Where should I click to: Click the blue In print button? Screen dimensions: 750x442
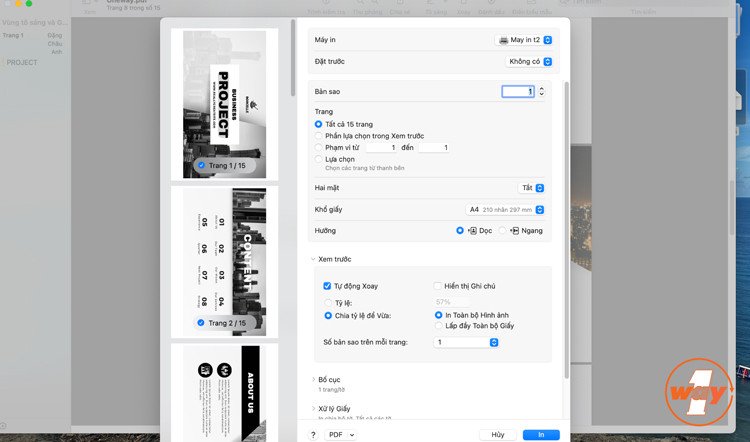pyautogui.click(x=541, y=435)
